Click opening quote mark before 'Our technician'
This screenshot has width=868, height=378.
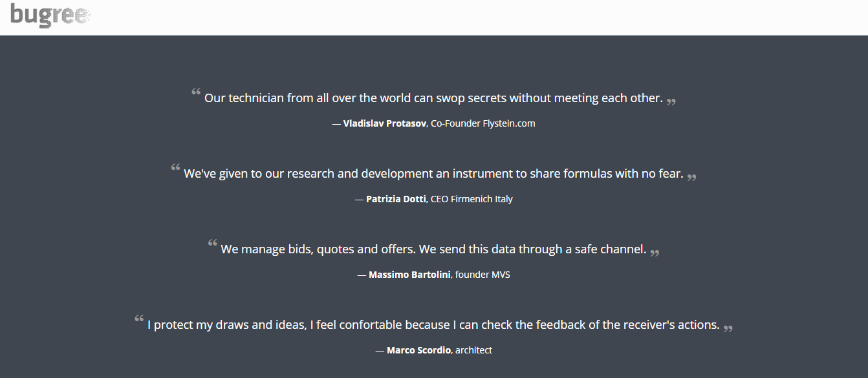coord(196,92)
